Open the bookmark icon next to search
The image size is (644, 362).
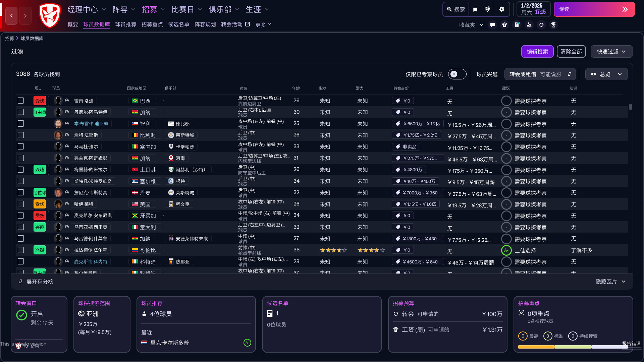point(475,9)
